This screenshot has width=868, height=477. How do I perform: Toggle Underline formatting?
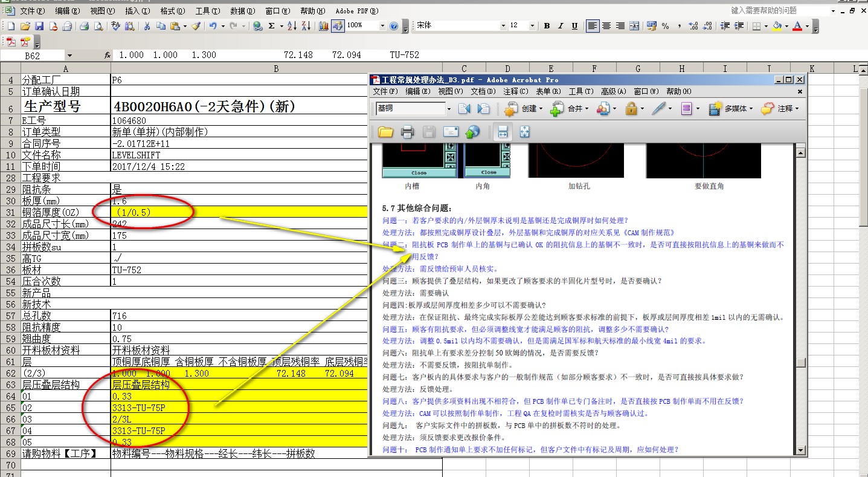click(x=574, y=26)
